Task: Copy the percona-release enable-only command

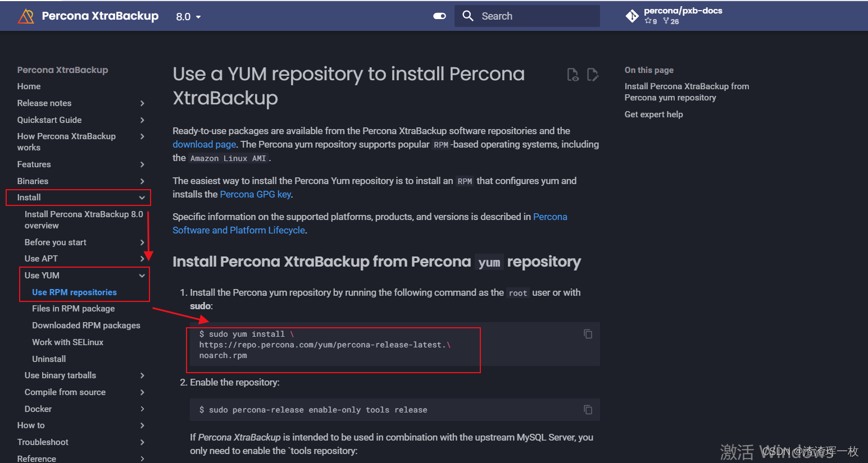Action: [x=588, y=410]
